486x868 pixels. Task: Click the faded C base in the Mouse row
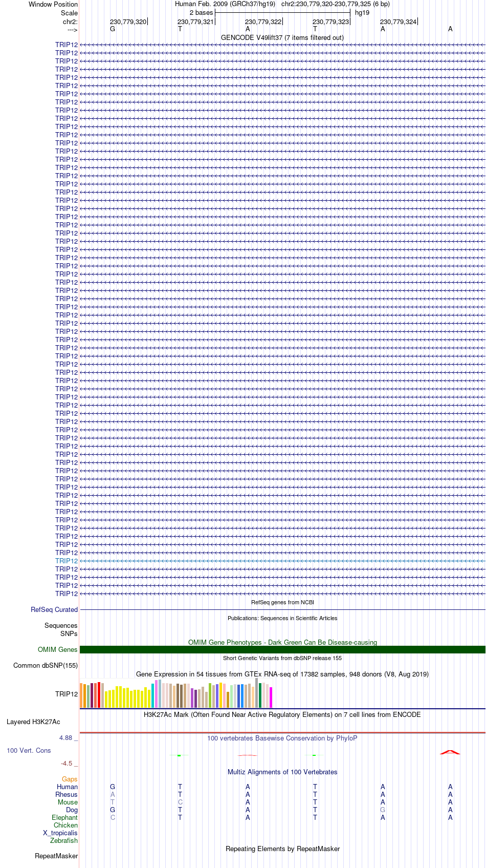pyautogui.click(x=180, y=802)
